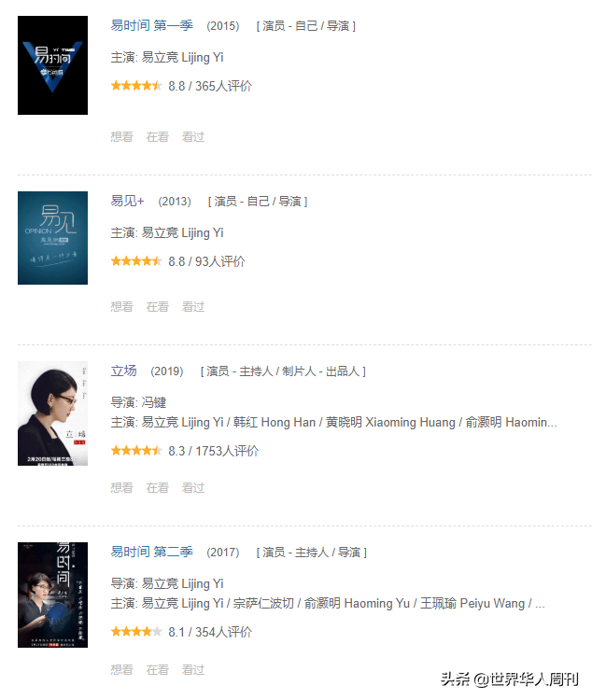Mark 易时间 第二季 as 想看
Screen dimensions: 592x700
click(122, 669)
